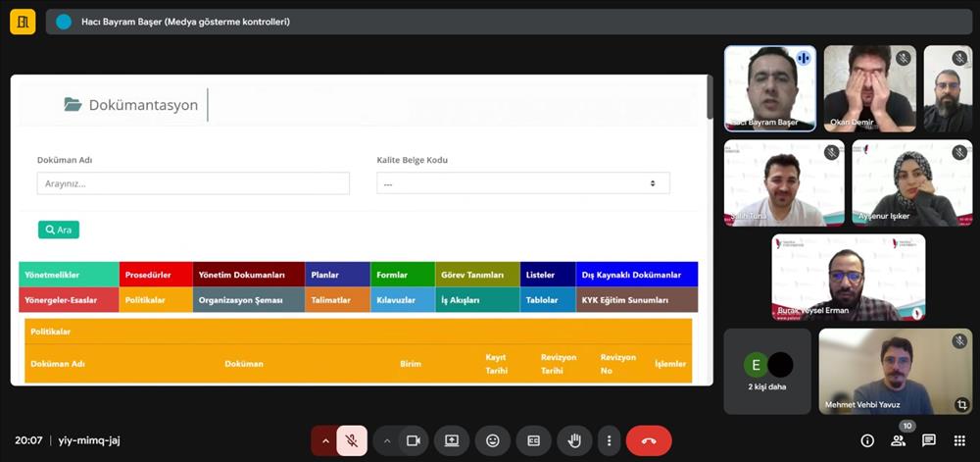Image resolution: width=980 pixels, height=462 pixels.
Task: Click the Doküman Adı search input field
Action: (193, 183)
